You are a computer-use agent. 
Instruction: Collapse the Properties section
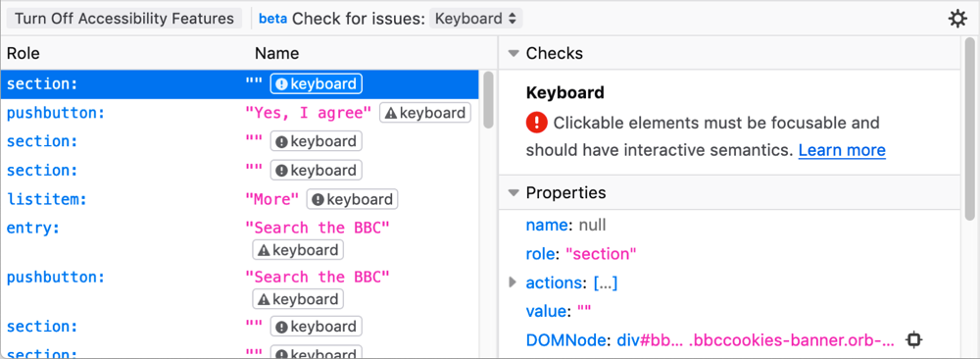(x=514, y=193)
